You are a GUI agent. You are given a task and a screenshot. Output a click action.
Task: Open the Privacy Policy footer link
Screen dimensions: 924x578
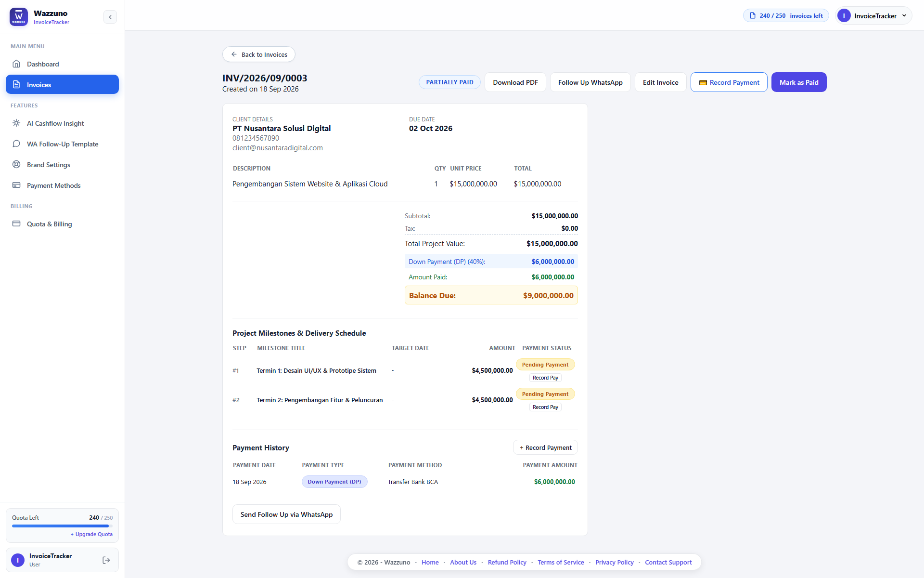pyautogui.click(x=614, y=562)
